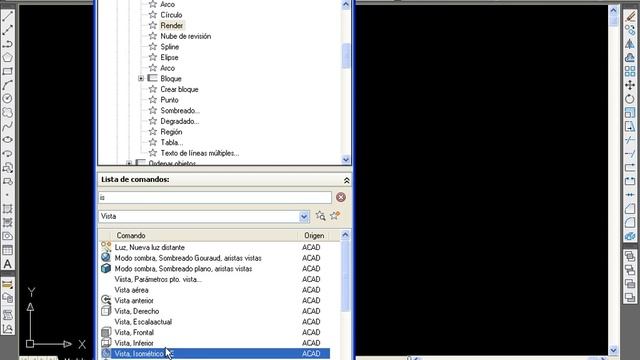The width and height of the screenshot is (640, 360).
Task: Click the command search input field
Action: 215,198
